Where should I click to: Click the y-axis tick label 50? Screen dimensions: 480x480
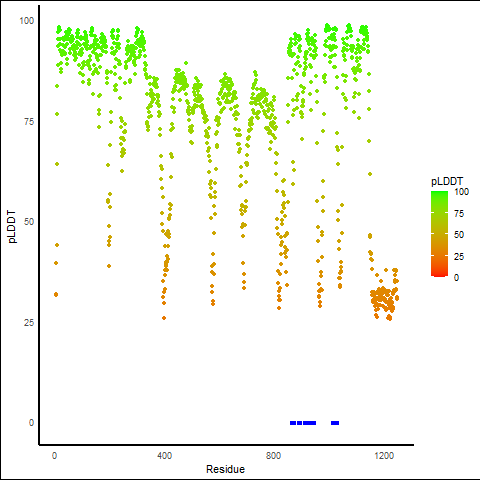click(x=29, y=222)
